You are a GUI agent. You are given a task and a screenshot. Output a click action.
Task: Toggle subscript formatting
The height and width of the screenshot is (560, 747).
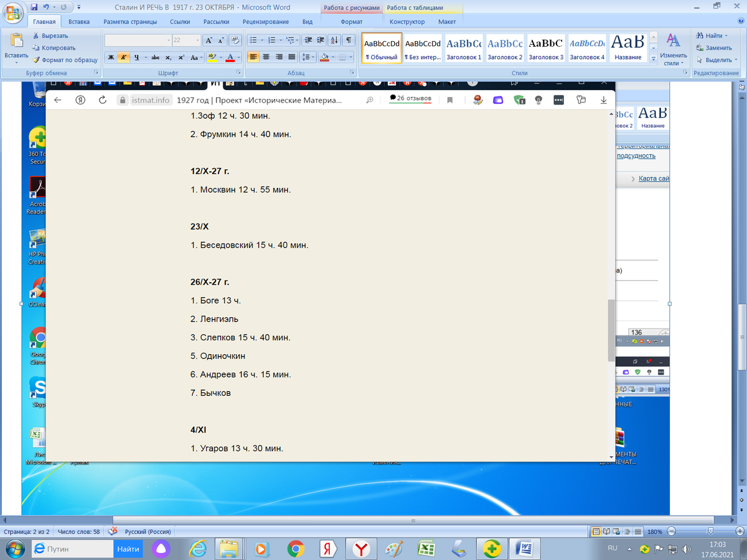point(169,57)
